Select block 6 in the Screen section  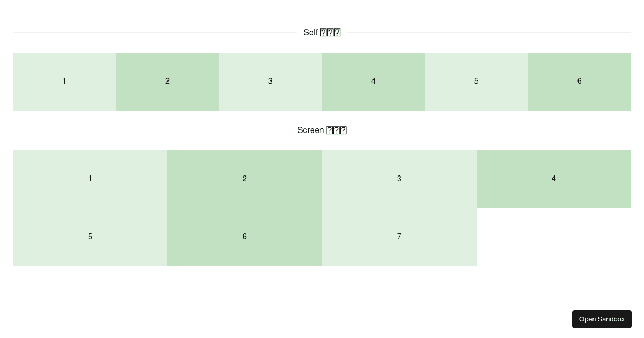[245, 237]
